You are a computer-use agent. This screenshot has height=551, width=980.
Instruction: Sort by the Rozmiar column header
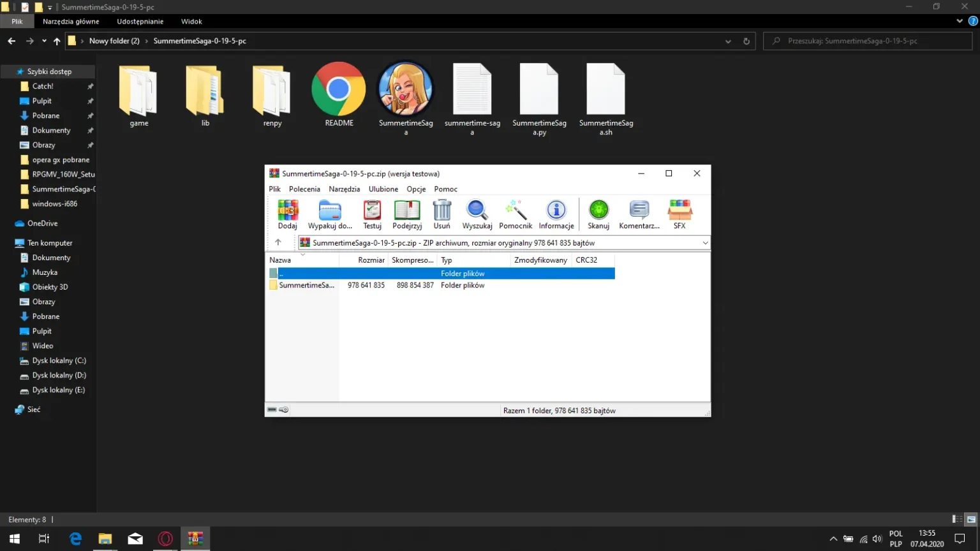[363, 260]
